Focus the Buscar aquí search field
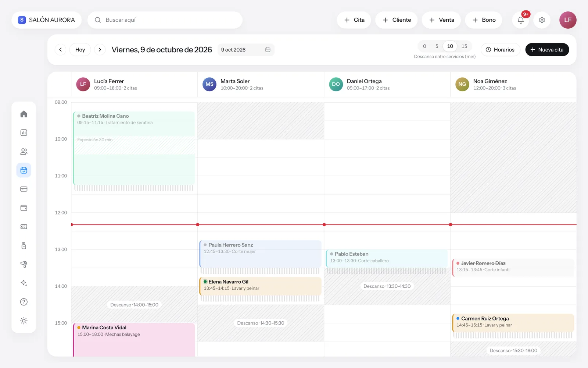588x368 pixels. click(165, 20)
